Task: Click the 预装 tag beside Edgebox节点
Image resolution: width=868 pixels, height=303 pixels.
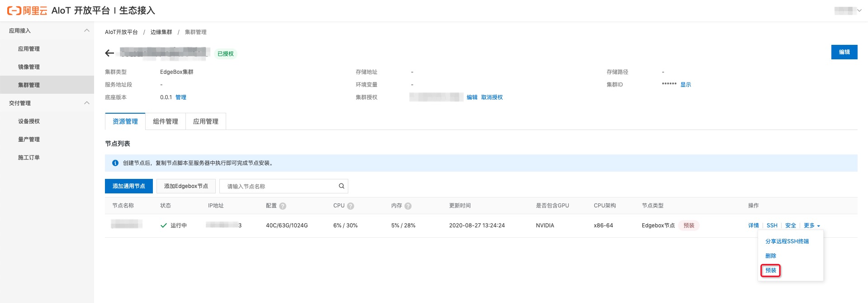Action: (689, 226)
